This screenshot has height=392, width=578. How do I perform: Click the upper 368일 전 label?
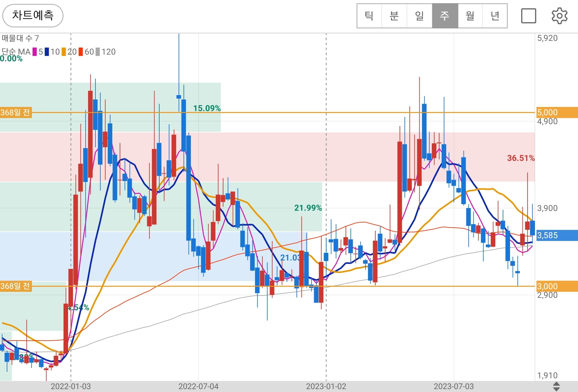click(x=16, y=112)
